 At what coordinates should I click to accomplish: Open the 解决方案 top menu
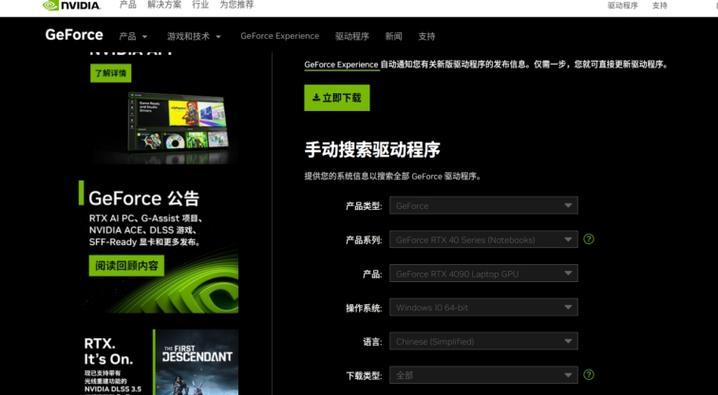tap(164, 5)
